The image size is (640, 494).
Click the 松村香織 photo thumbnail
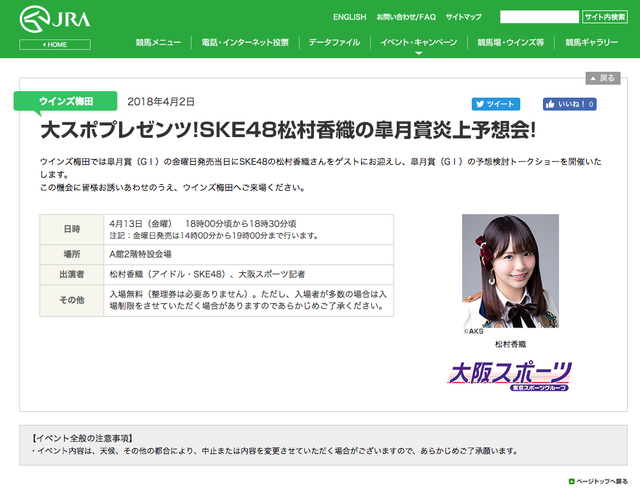(510, 271)
